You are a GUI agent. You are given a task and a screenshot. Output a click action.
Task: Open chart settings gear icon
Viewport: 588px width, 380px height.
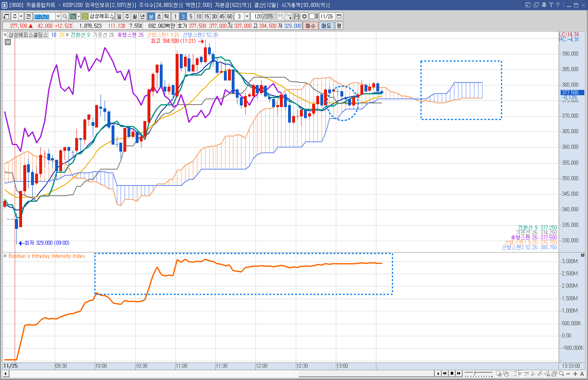(x=304, y=16)
